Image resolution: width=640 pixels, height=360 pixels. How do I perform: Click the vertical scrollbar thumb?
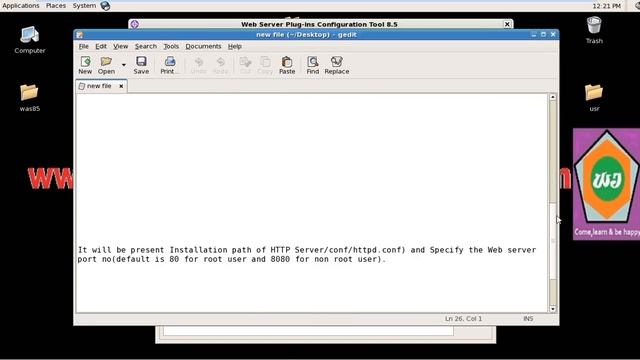[553, 241]
